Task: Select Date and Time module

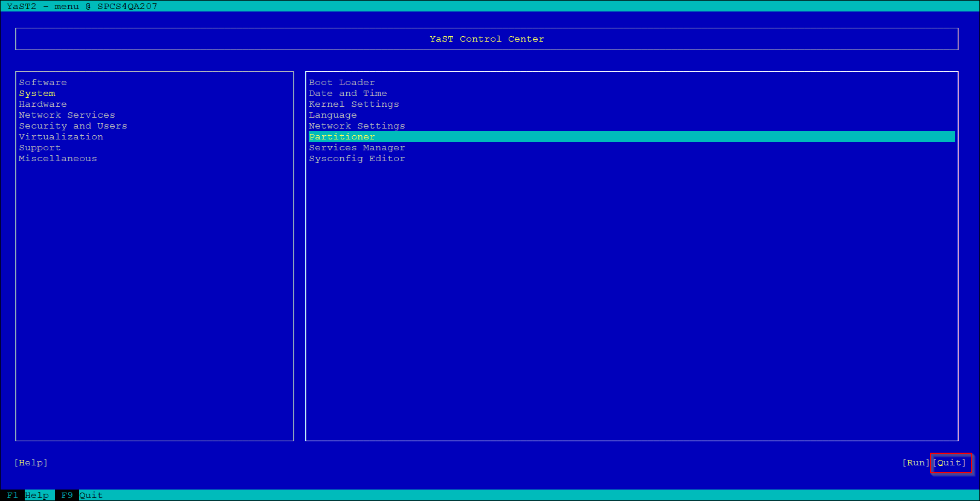Action: click(348, 94)
